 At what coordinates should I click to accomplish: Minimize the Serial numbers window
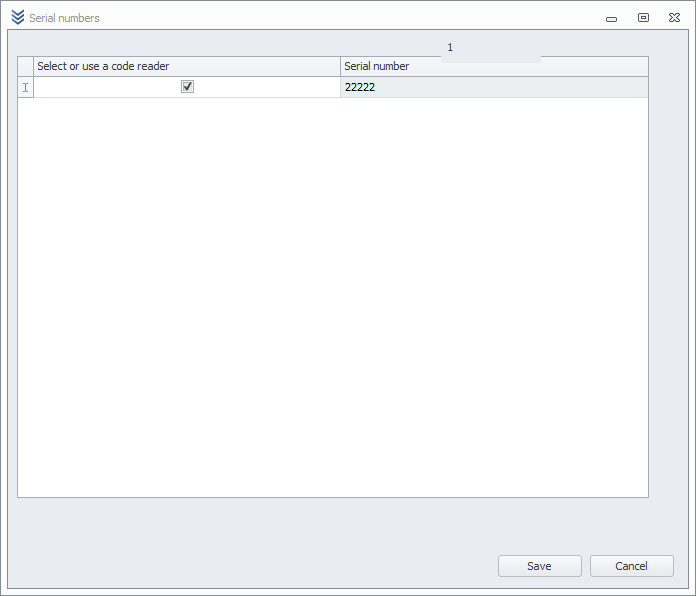click(x=611, y=19)
